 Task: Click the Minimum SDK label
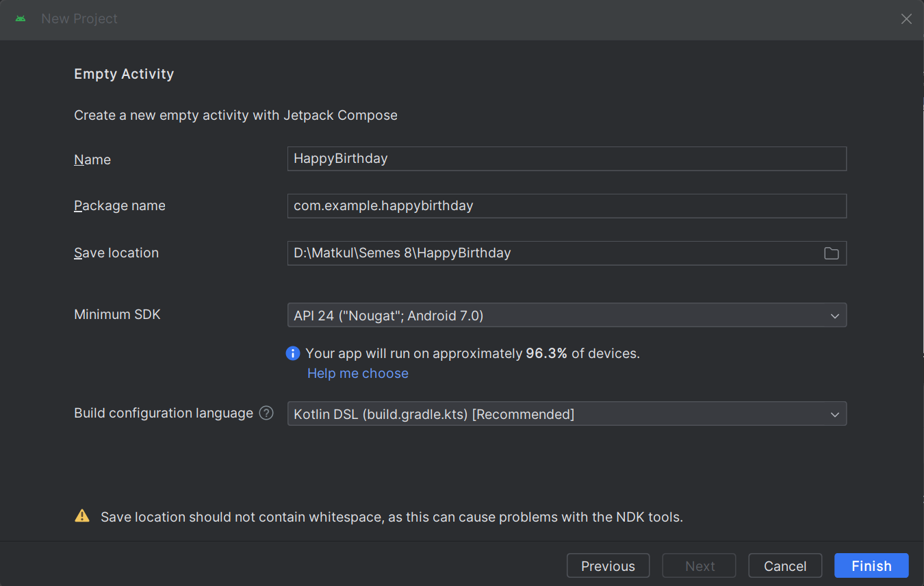click(x=117, y=314)
